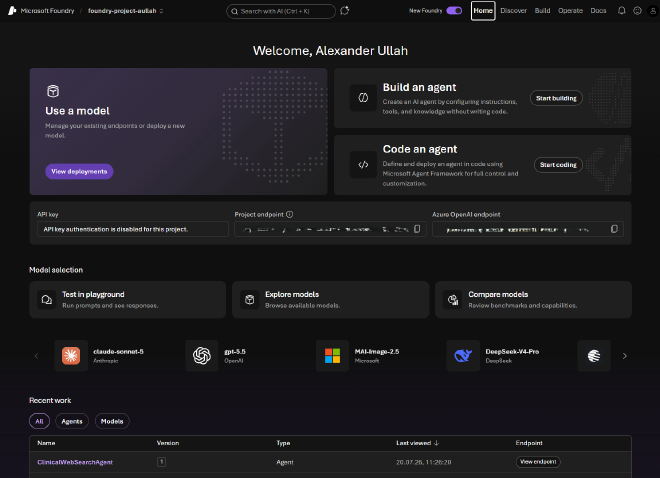Image resolution: width=660 pixels, height=478 pixels.
Task: Open the feedback smiley icon
Action: pos(637,11)
